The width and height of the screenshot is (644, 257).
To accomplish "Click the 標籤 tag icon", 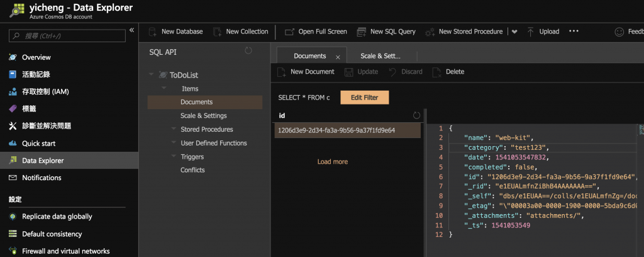I will click(13, 108).
